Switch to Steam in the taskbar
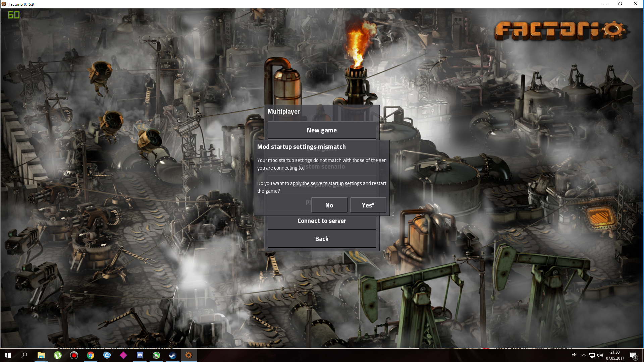 pyautogui.click(x=173, y=355)
